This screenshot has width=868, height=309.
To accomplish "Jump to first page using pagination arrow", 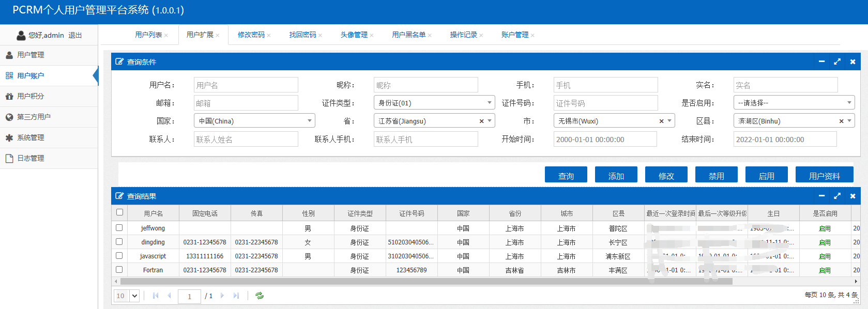I will coord(156,296).
